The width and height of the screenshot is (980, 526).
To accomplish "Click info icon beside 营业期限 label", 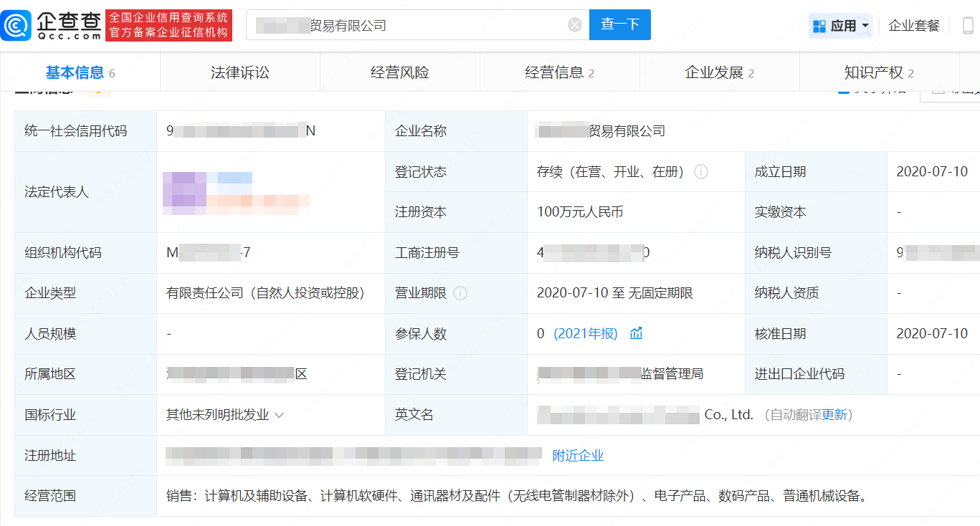I will [460, 293].
